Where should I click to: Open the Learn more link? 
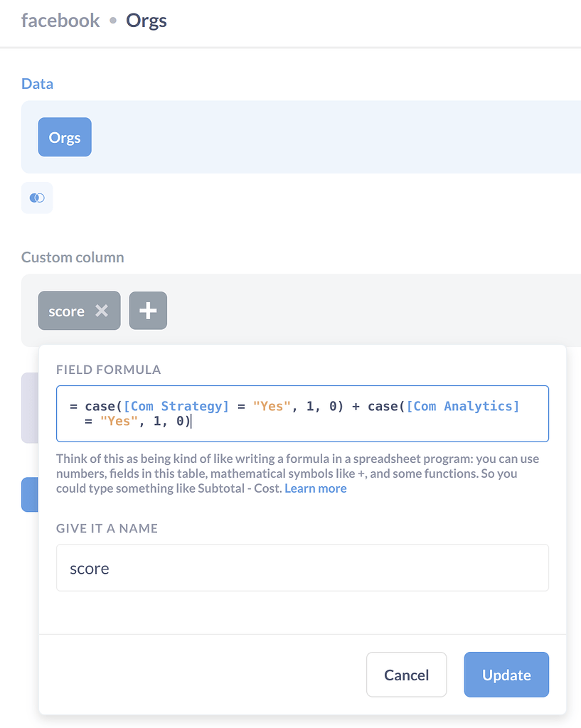pyautogui.click(x=316, y=488)
